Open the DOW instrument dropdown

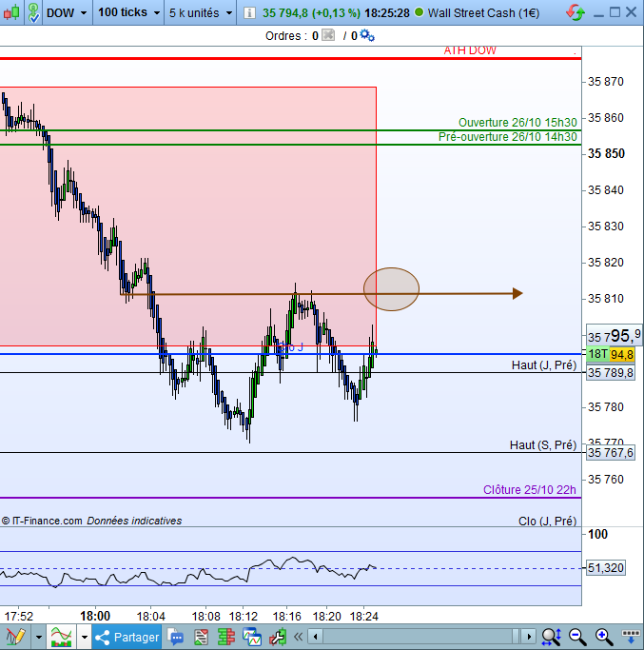click(x=67, y=13)
